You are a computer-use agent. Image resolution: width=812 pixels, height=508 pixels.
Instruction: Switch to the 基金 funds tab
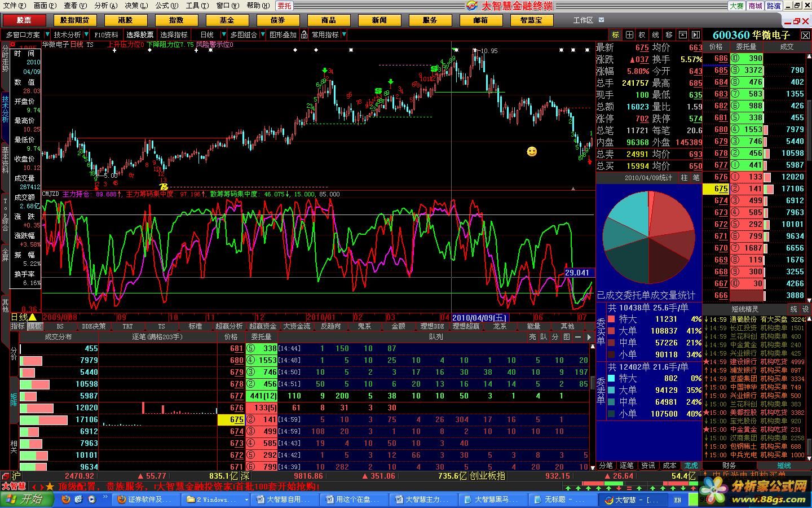(227, 20)
